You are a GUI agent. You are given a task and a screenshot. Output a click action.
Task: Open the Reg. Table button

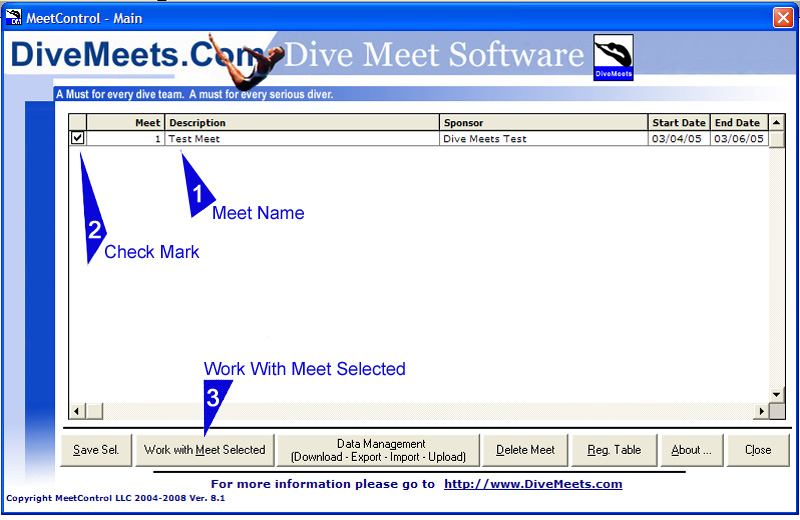point(614,450)
